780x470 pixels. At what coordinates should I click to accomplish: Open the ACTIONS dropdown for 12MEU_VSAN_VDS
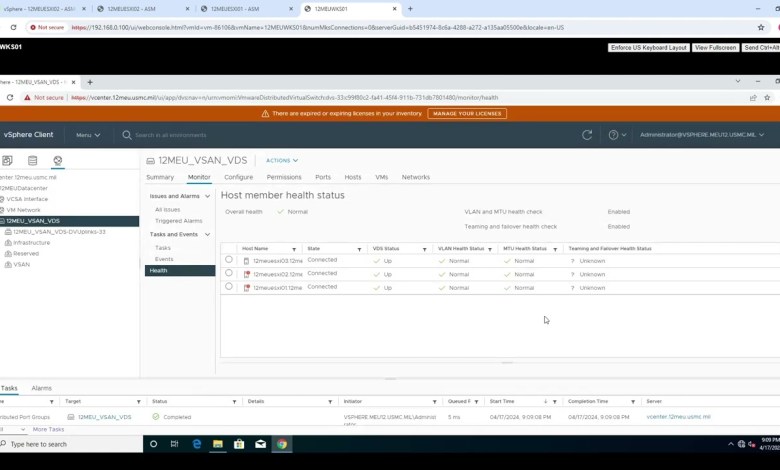point(282,161)
